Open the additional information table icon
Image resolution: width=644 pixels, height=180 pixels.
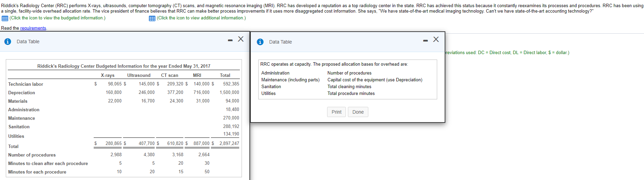point(152,18)
